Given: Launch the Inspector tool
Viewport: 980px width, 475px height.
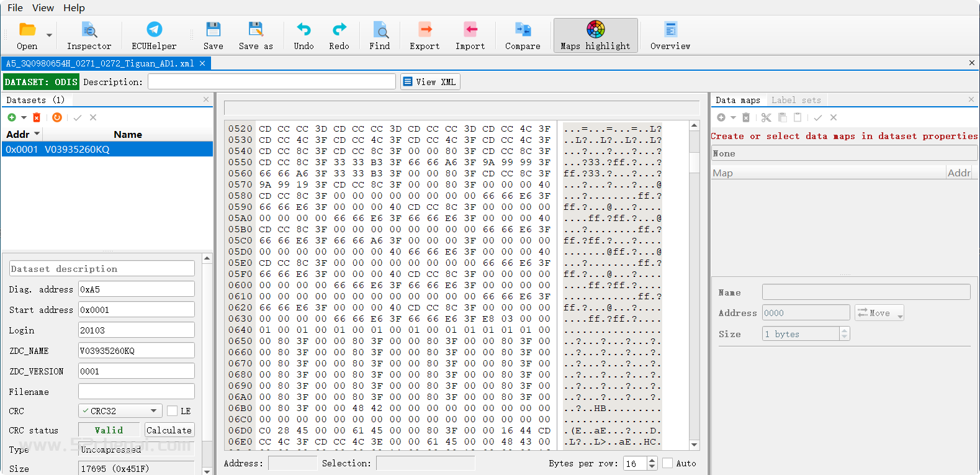Looking at the screenshot, I should tap(89, 35).
